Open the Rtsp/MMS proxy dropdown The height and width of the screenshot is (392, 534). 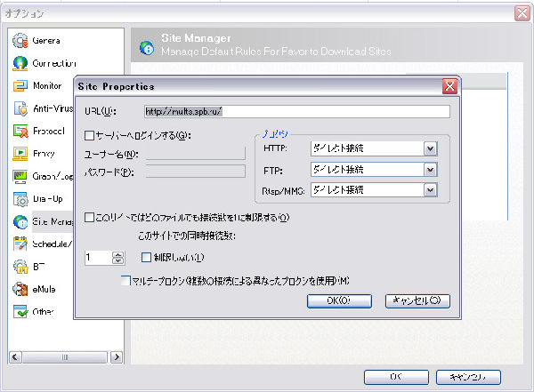click(x=431, y=189)
